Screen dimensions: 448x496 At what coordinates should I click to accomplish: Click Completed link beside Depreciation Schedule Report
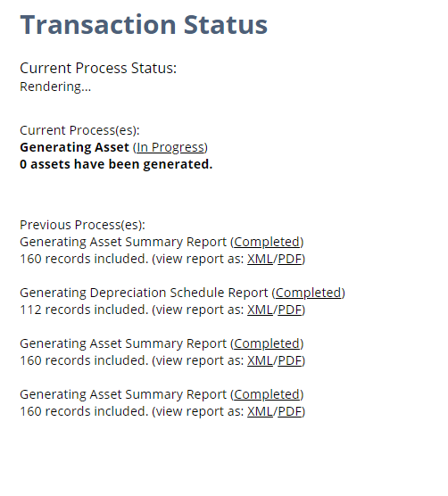pyautogui.click(x=309, y=293)
